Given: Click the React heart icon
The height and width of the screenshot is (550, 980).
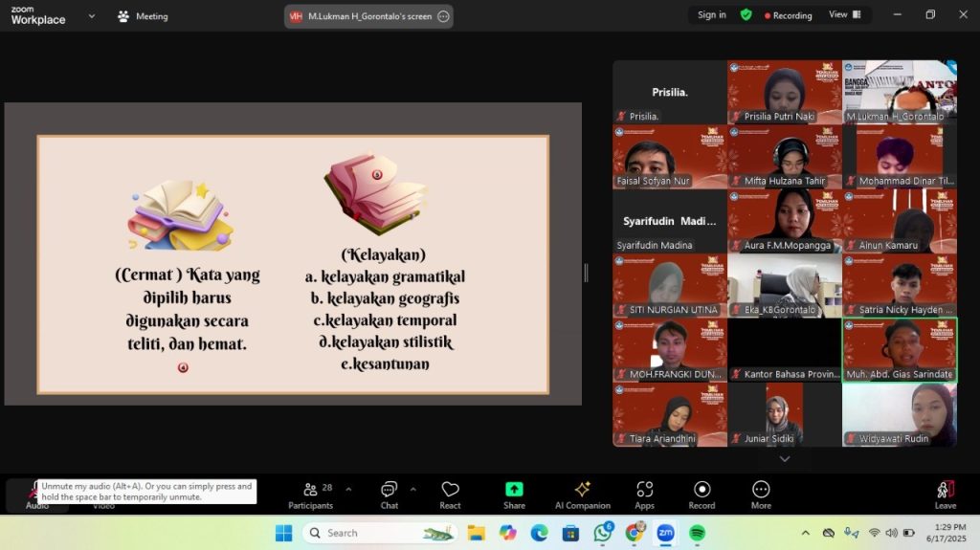Looking at the screenshot, I should point(450,495).
